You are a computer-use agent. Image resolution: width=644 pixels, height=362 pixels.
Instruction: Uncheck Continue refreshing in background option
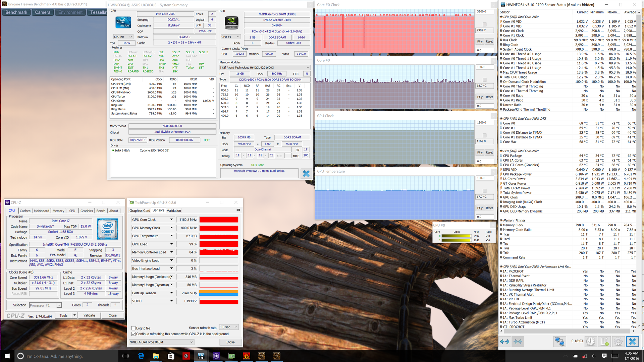coord(133,334)
